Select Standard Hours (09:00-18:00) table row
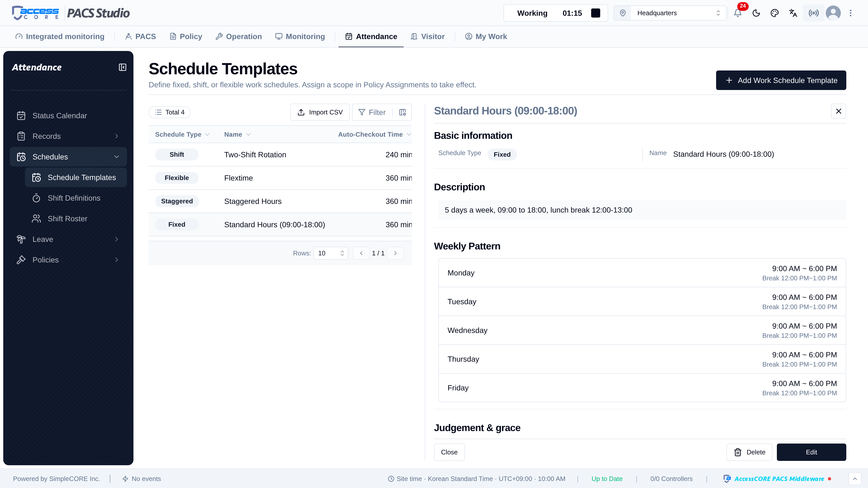Image resolution: width=868 pixels, height=488 pixels. 280,224
